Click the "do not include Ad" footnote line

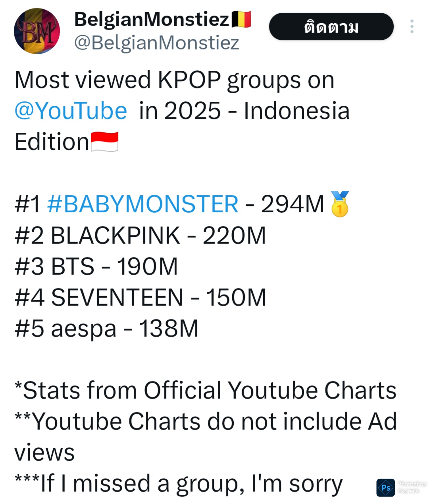pyautogui.click(x=206, y=422)
